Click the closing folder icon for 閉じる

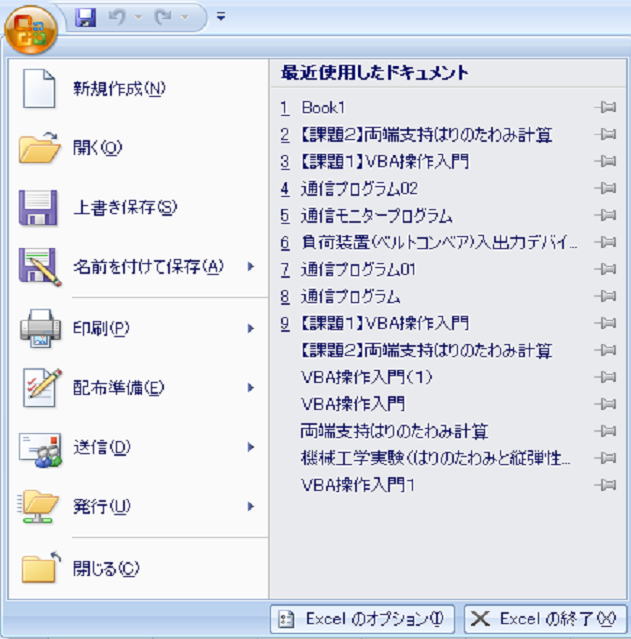(41, 567)
